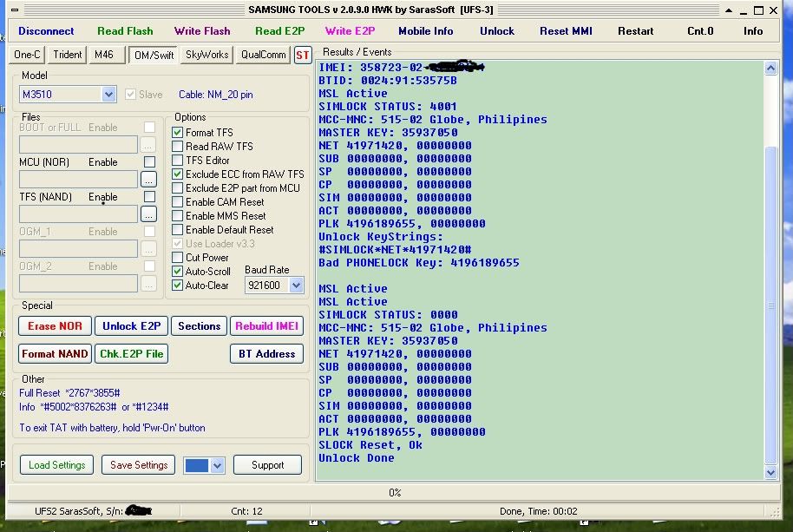Click the Results panel scrollbar thumb
Viewport: 793px width, 532px height.
tap(770, 305)
